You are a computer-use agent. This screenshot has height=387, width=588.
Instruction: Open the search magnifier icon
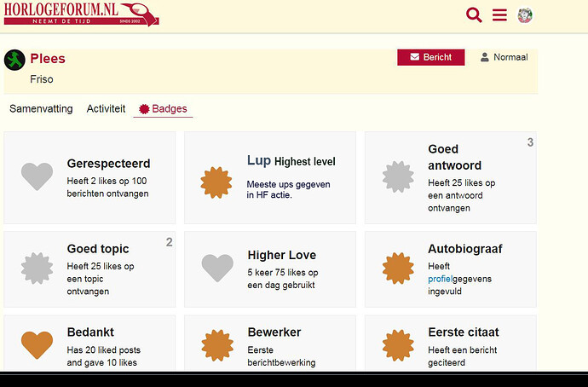click(474, 14)
